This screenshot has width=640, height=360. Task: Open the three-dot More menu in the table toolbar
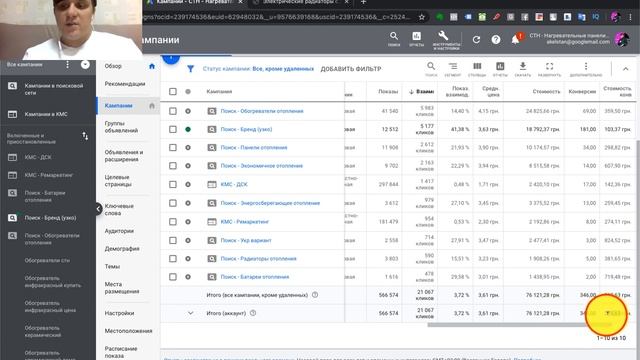(x=586, y=66)
